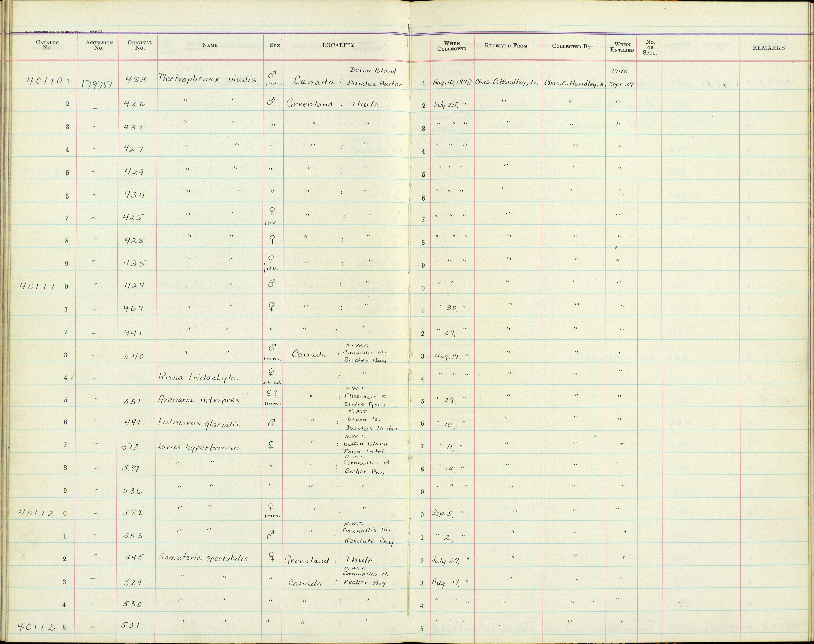Viewport: 814px width, 644px height.
Task: Click the 'Sex' column header
Action: tap(275, 45)
